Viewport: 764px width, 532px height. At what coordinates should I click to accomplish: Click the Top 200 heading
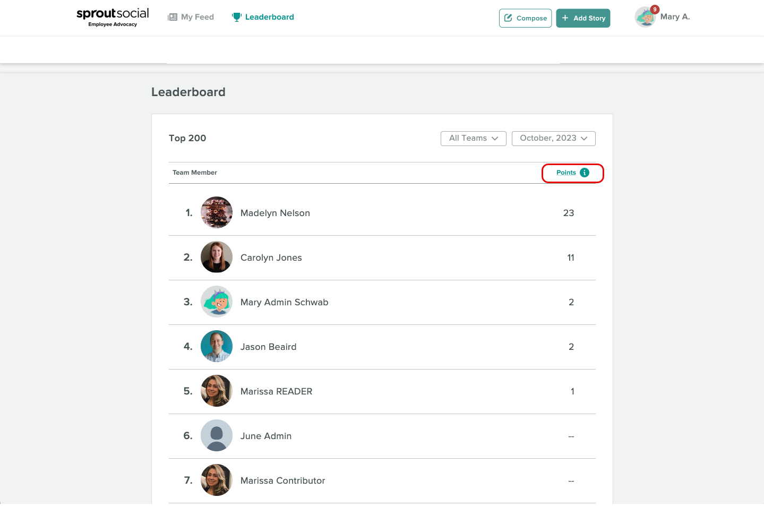187,138
